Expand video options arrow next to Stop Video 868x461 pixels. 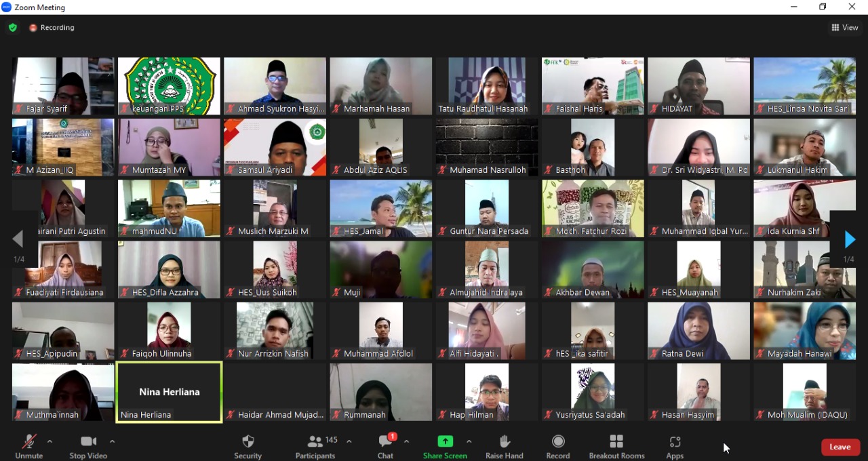pos(112,441)
